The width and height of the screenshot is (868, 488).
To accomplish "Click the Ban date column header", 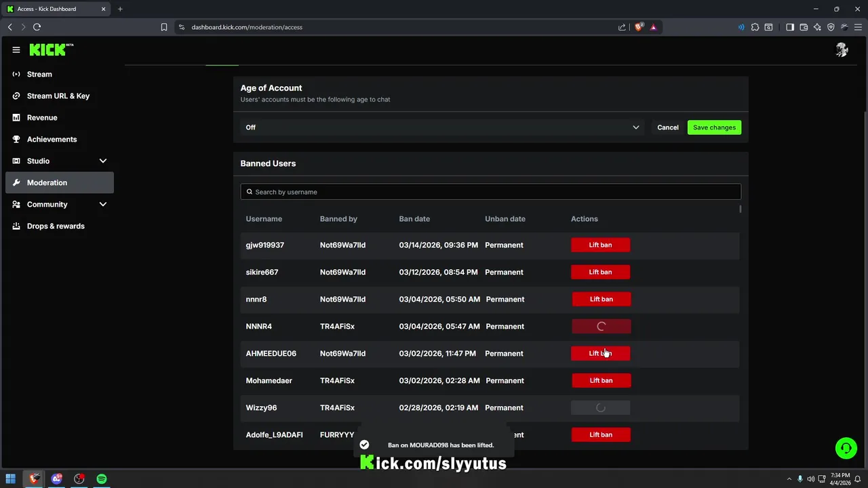I will pyautogui.click(x=414, y=219).
